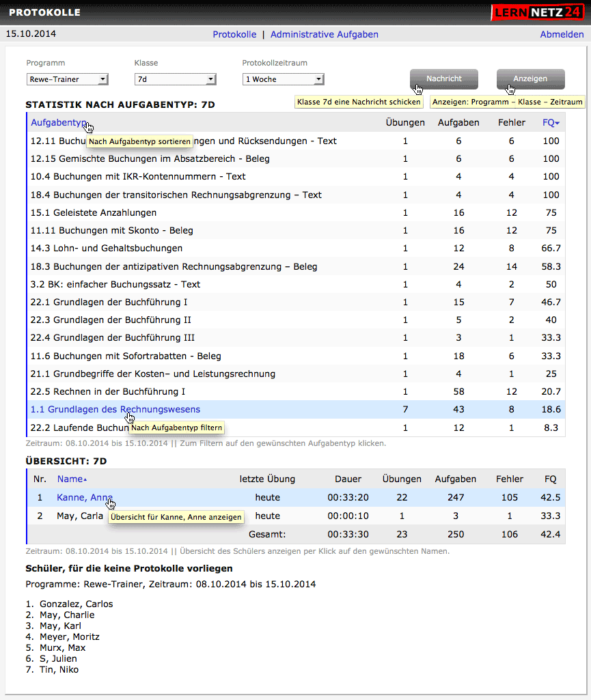
Task: Select row 22.5 Rechnen in der Buchführung I
Action: [x=296, y=391]
